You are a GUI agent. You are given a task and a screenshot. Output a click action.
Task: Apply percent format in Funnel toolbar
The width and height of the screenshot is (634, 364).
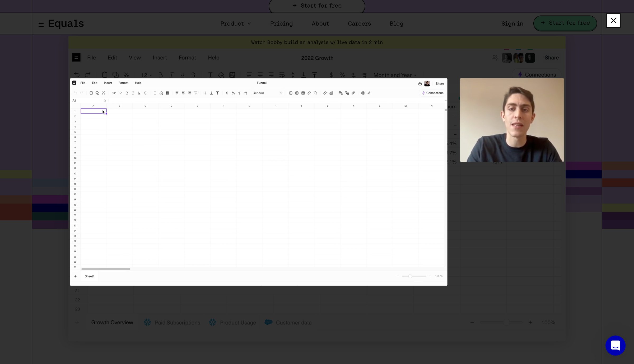tap(233, 93)
